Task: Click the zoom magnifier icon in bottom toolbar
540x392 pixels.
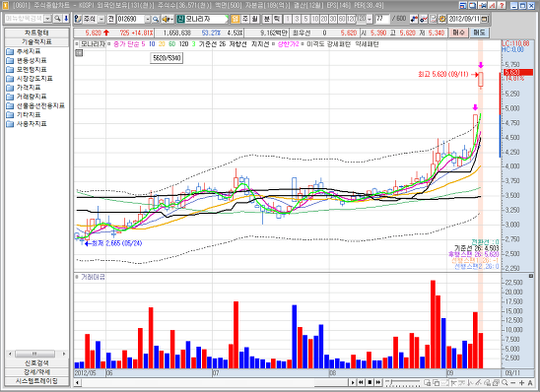Action: pos(505,382)
